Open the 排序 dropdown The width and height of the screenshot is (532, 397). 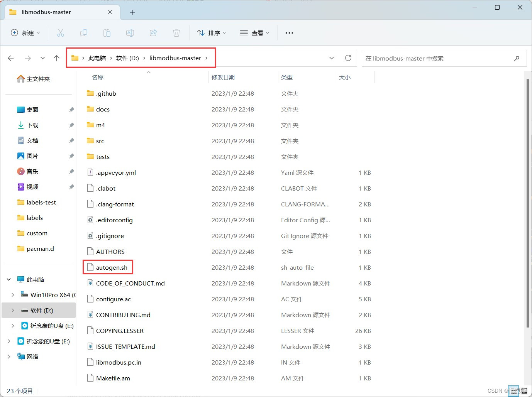tap(211, 33)
